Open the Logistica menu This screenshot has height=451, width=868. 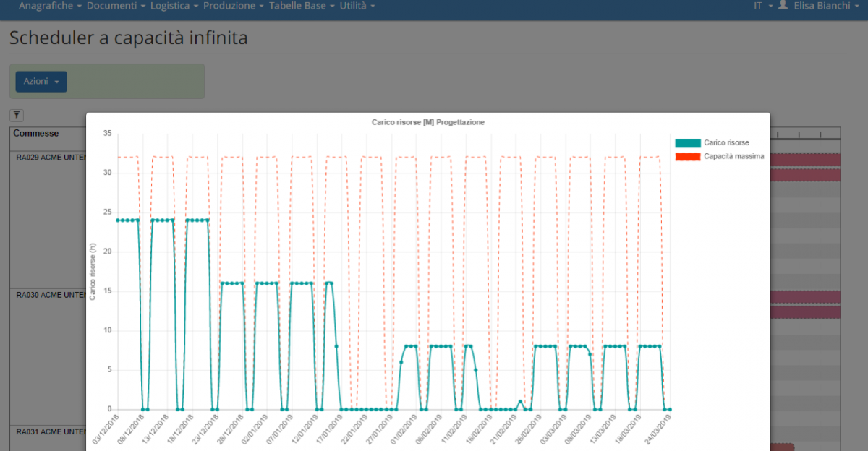click(x=175, y=6)
